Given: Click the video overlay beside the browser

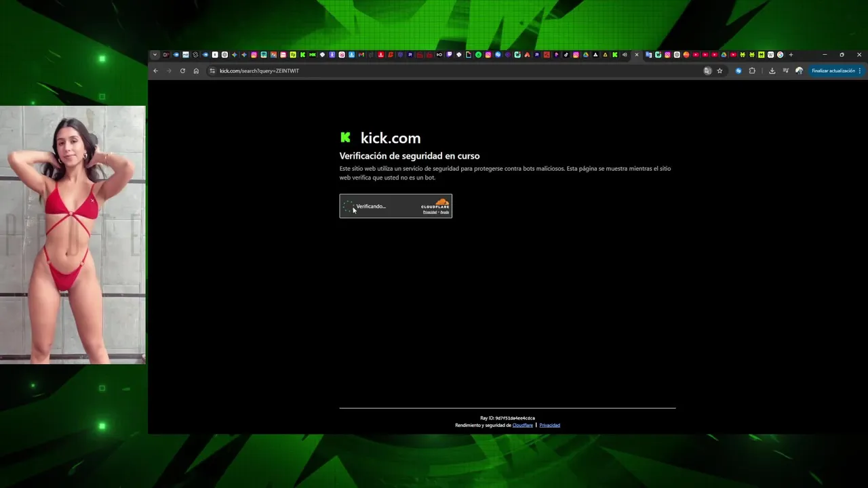Looking at the screenshot, I should pos(73,235).
